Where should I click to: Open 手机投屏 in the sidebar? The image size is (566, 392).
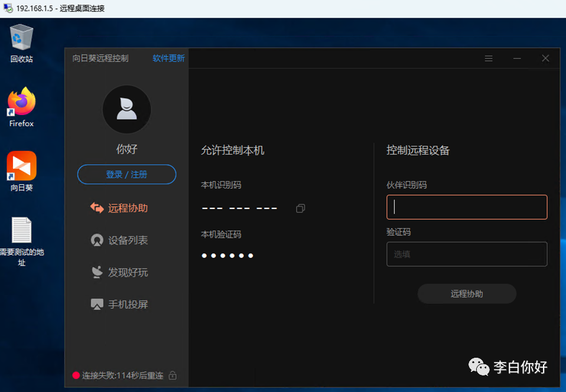pos(119,305)
